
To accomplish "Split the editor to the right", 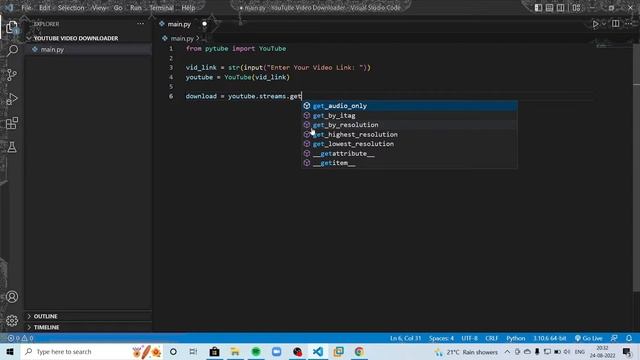I will pyautogui.click(x=616, y=24).
